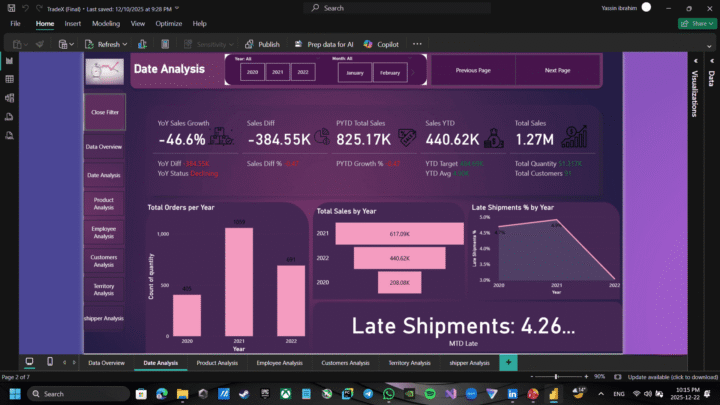Switch to Table view in left sidebar
The image size is (720, 405).
click(x=9, y=79)
